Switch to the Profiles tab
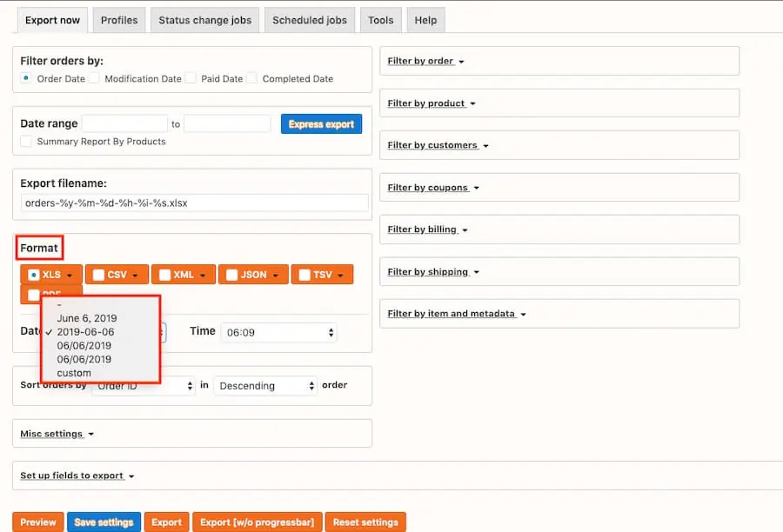 [119, 21]
